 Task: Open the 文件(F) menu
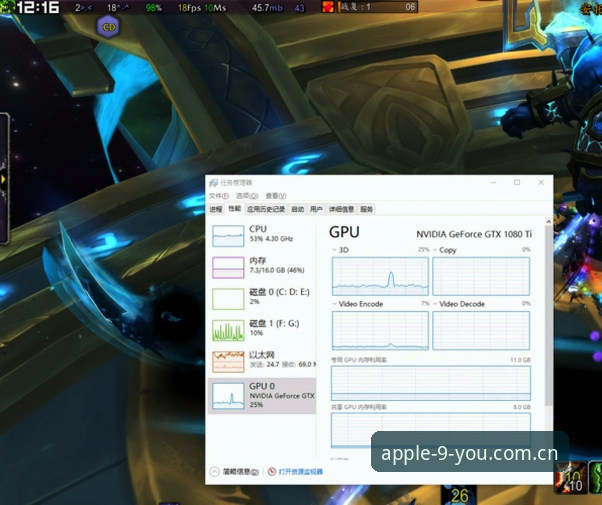(219, 196)
